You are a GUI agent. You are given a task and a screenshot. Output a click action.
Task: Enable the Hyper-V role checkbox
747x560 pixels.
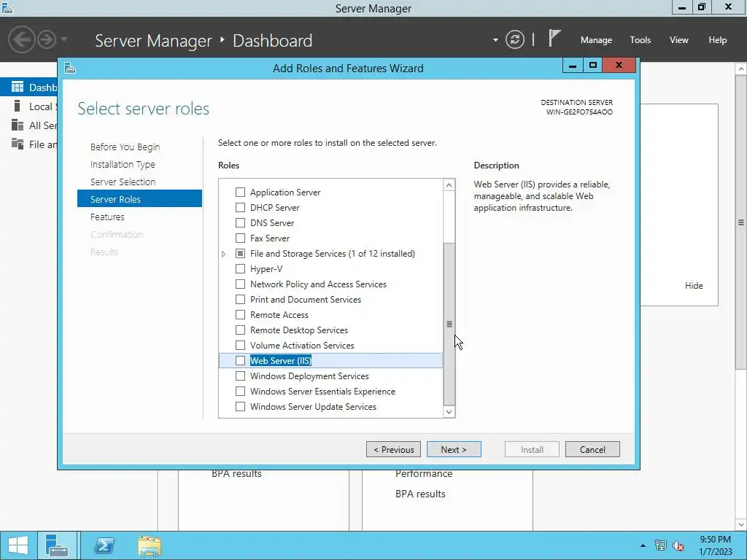240,268
